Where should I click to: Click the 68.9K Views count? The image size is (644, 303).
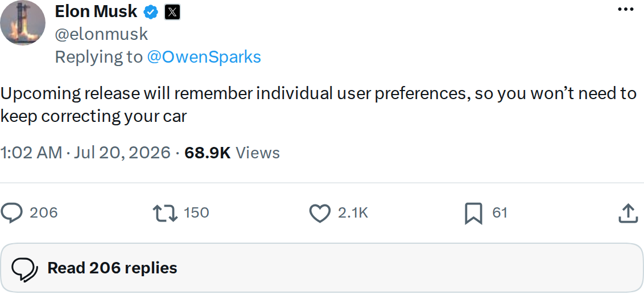232,153
